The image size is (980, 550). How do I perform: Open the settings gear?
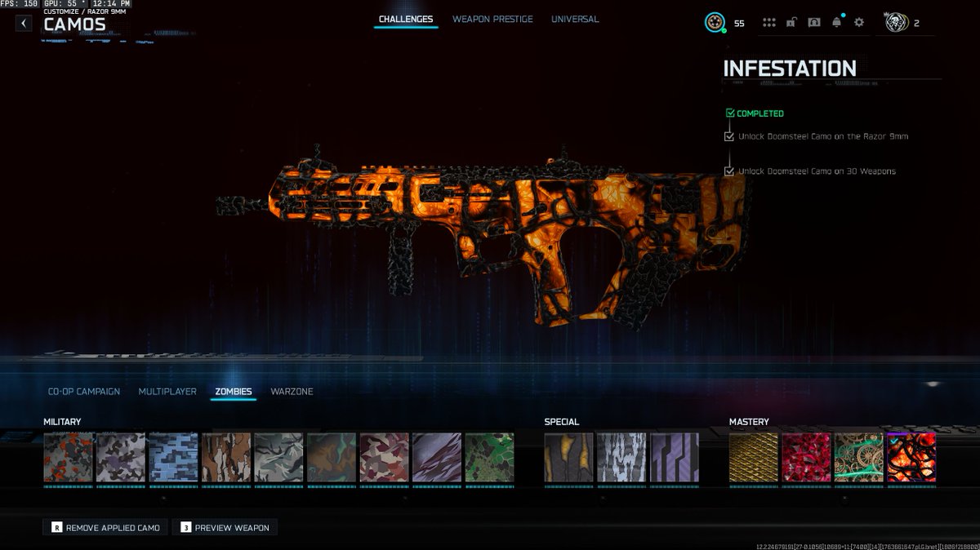tap(859, 23)
